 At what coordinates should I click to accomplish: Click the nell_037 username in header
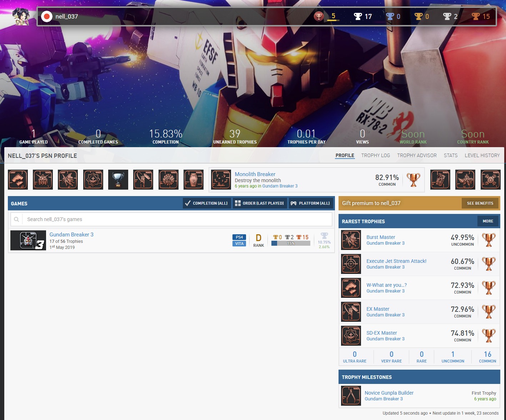[67, 16]
